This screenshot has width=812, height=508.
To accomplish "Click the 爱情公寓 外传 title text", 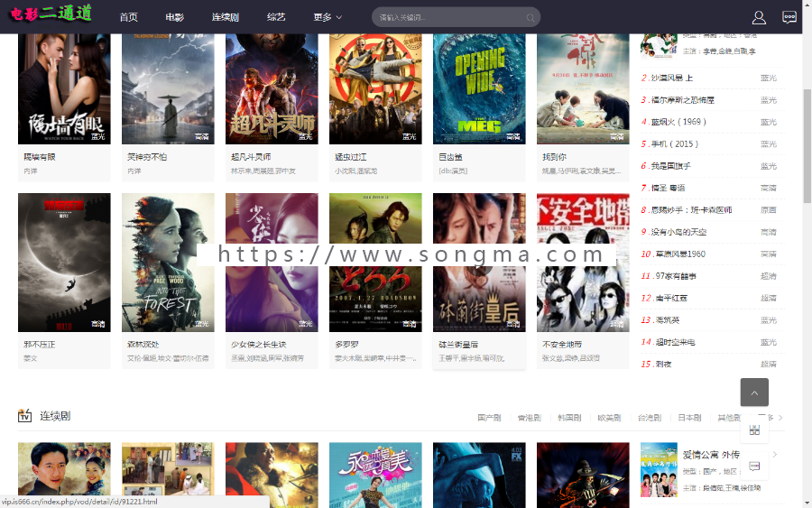I will pyautogui.click(x=711, y=455).
